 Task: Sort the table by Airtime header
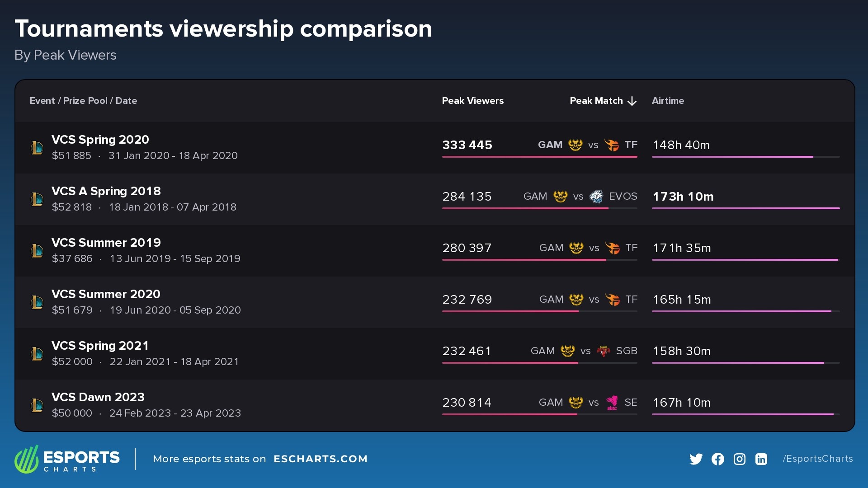pos(668,101)
